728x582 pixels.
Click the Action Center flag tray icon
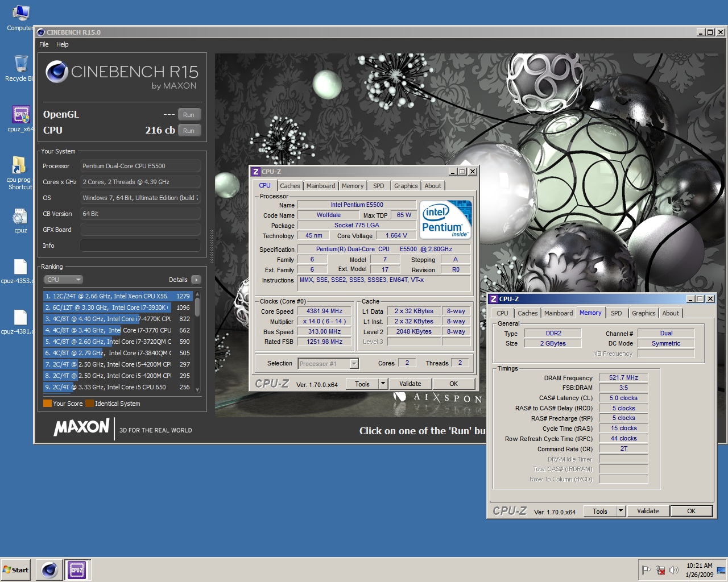(x=646, y=570)
